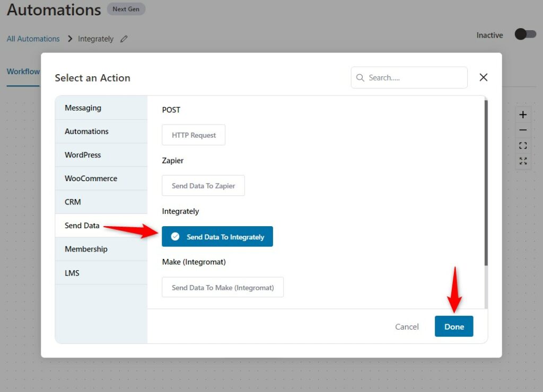Choose Send Data To Zapier action
The image size is (543, 392).
(x=203, y=186)
